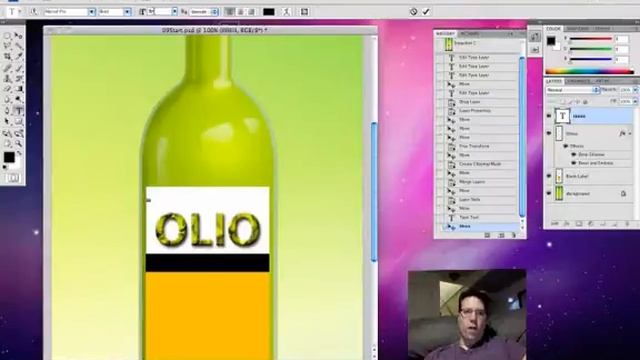Image resolution: width=640 pixels, height=360 pixels.
Task: Select the Move tool in toolbox
Action: pyautogui.click(x=18, y=36)
